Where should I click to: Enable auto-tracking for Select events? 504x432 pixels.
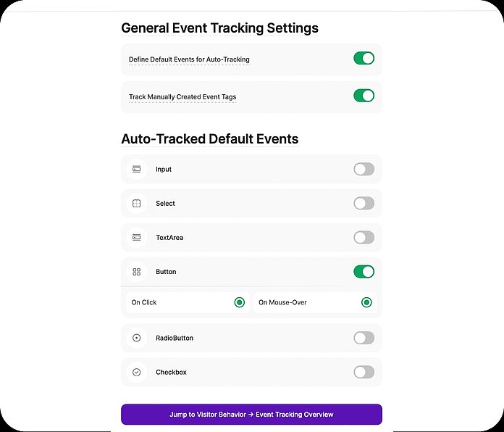(x=364, y=204)
